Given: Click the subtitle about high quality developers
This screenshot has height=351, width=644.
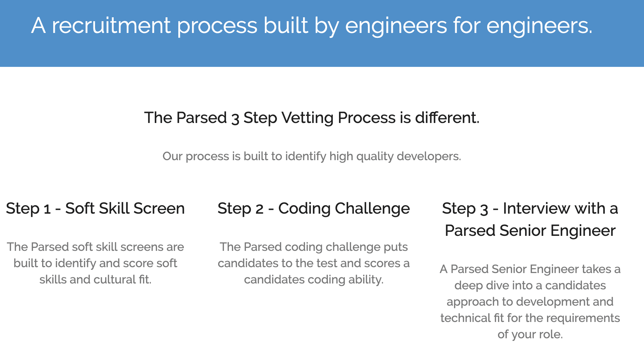Looking at the screenshot, I should click(312, 156).
